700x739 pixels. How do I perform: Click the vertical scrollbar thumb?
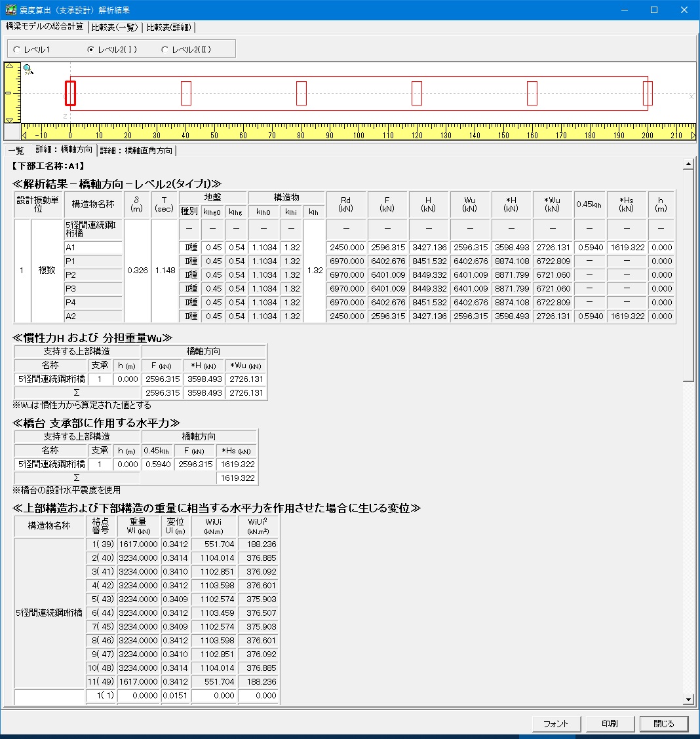pos(688,275)
